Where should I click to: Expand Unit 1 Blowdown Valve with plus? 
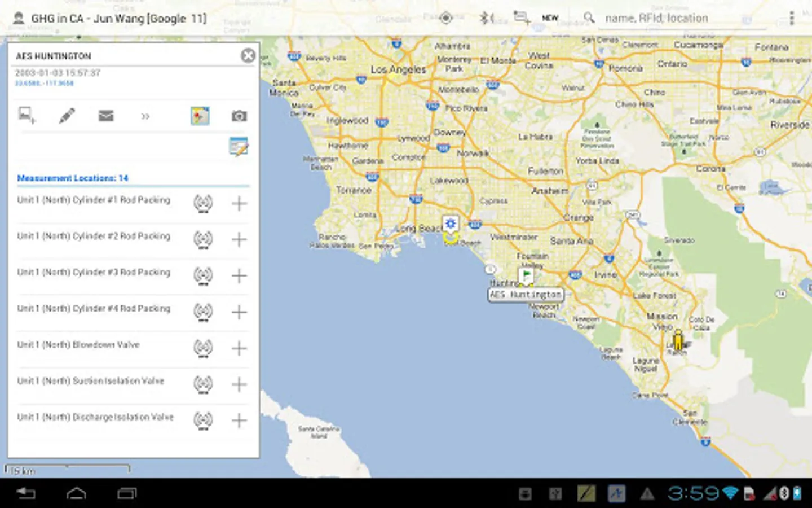click(x=239, y=348)
